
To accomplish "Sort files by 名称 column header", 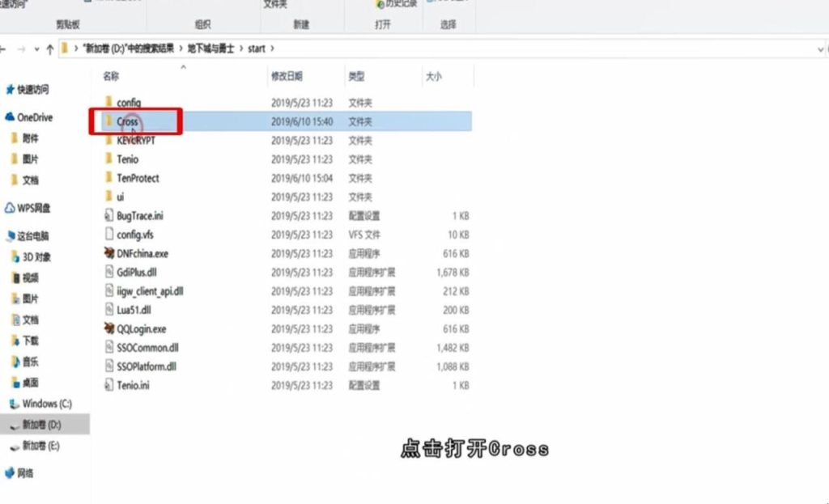I will click(112, 76).
